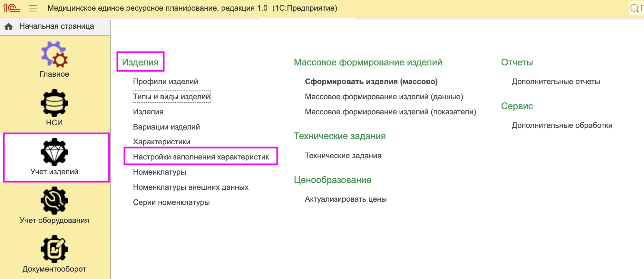Click the Отчеты group header
Screen dimensions: 644x279
point(517,62)
